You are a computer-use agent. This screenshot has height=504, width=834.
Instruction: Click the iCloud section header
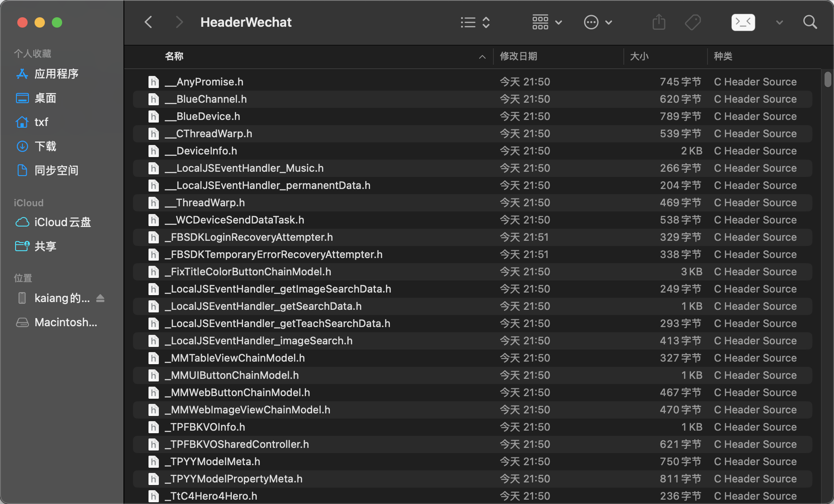28,203
